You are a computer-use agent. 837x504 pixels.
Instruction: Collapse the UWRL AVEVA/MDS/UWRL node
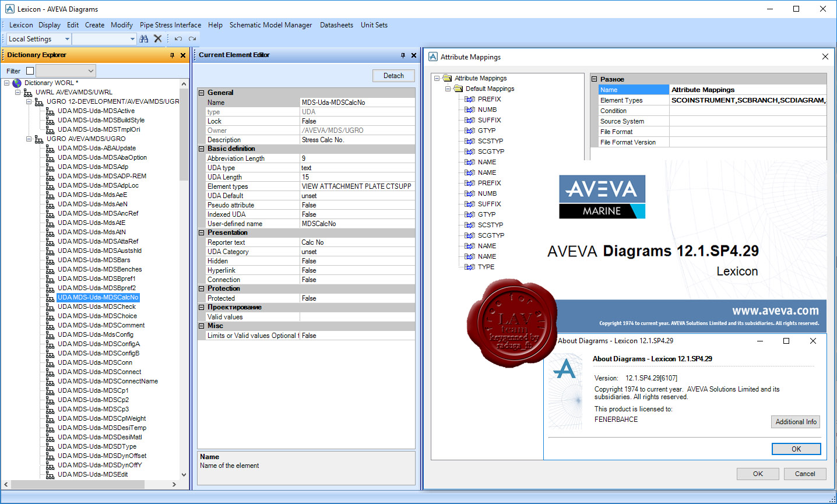click(18, 93)
